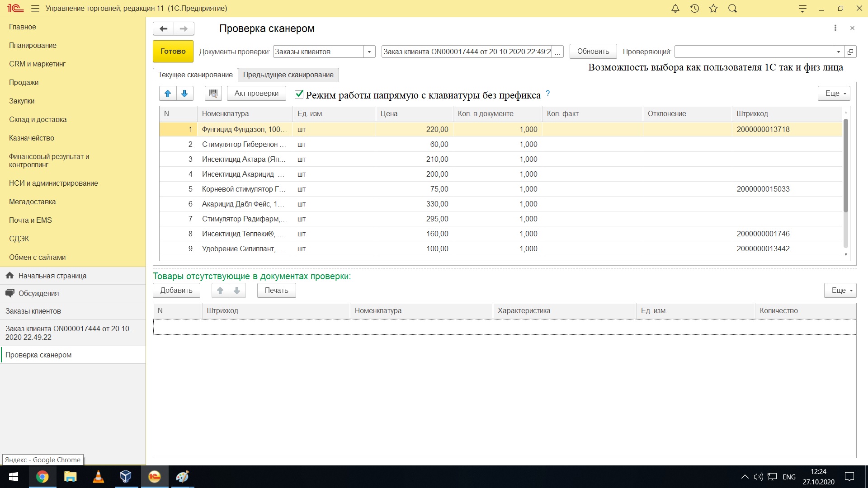Open favorites star icon
The height and width of the screenshot is (488, 868).
pyautogui.click(x=713, y=9)
